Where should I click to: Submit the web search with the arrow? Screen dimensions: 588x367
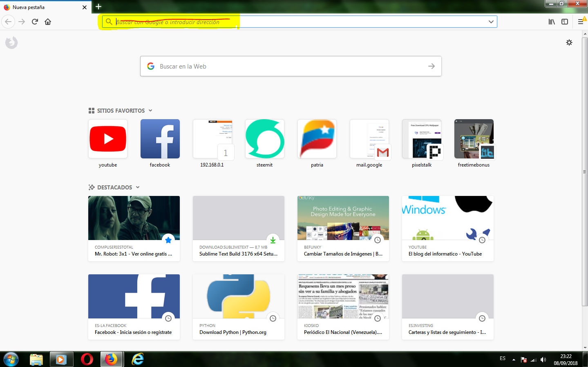point(431,66)
